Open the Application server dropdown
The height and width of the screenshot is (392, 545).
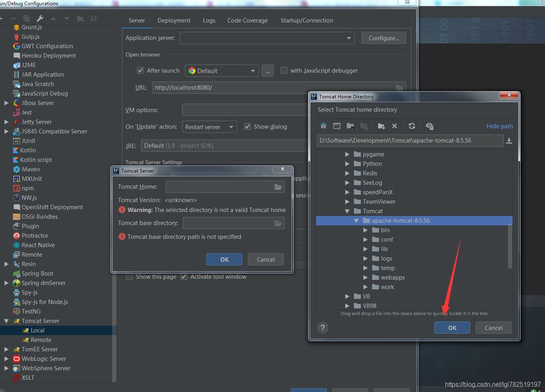tap(348, 38)
